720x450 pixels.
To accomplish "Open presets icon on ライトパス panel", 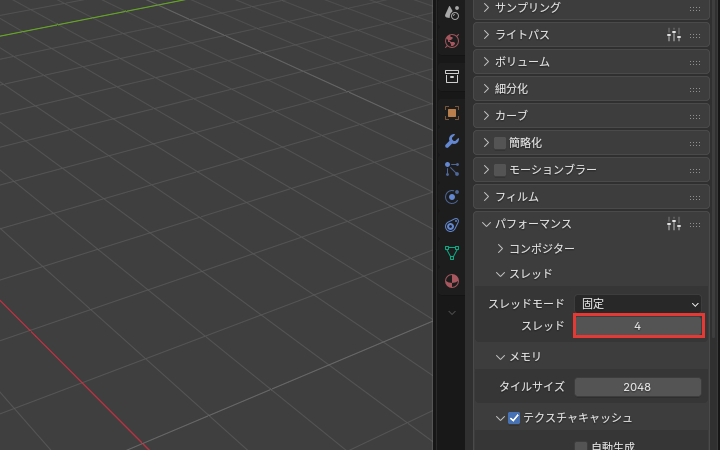I will (674, 35).
